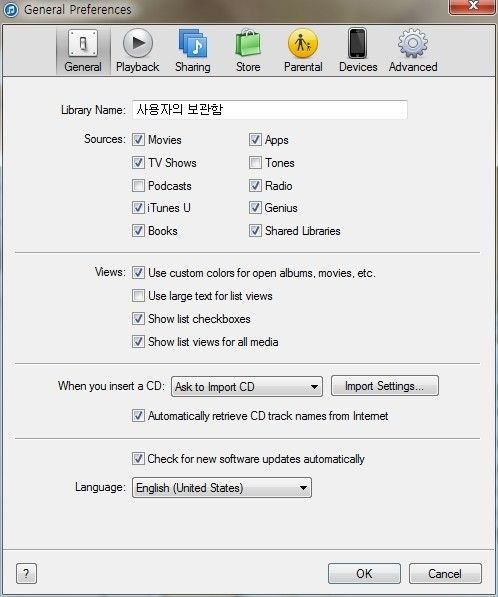This screenshot has height=597, width=498.
Task: Open the General preferences pane icon
Action: tap(83, 50)
